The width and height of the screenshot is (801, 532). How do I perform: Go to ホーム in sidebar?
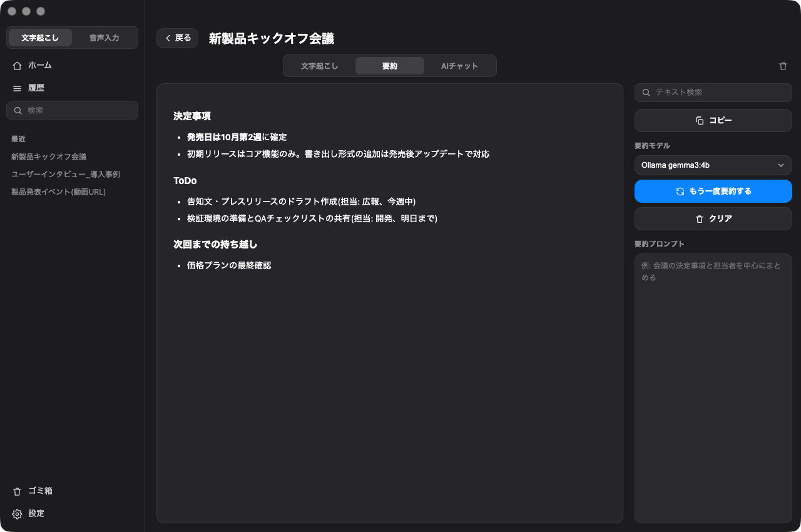pyautogui.click(x=72, y=65)
